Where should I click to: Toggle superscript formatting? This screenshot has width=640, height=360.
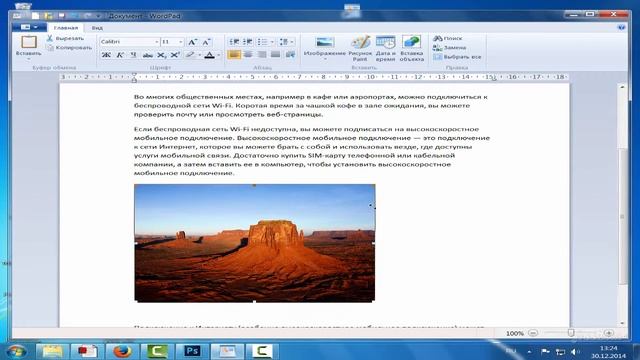(175, 55)
